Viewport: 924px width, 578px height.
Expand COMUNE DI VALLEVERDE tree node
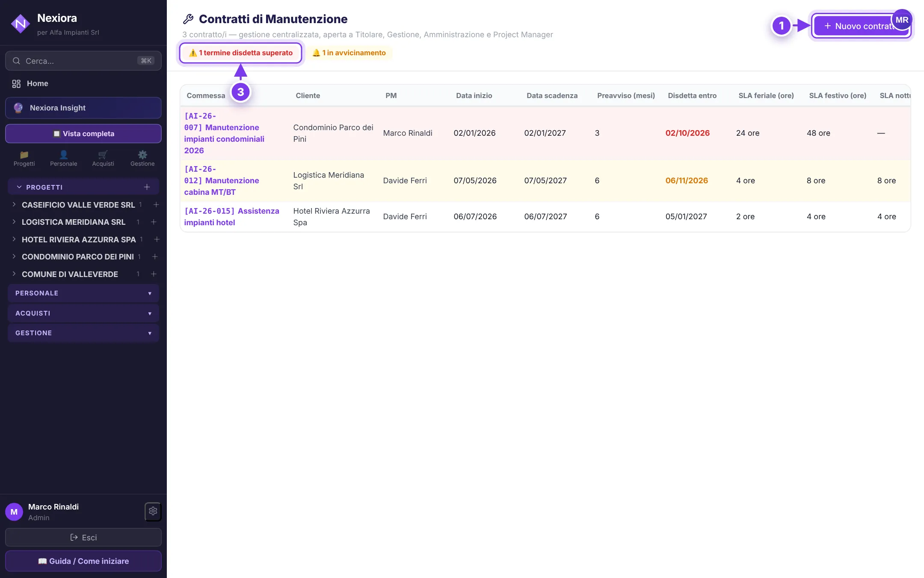coord(14,274)
